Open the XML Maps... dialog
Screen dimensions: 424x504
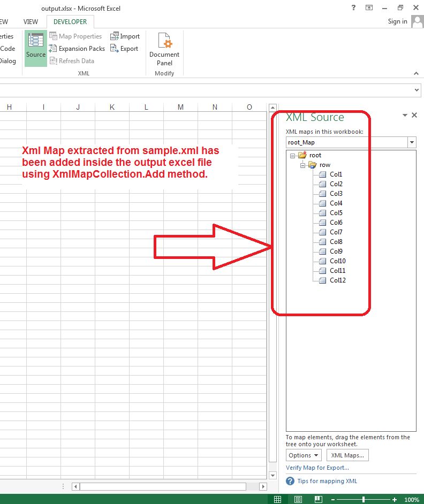click(x=347, y=455)
